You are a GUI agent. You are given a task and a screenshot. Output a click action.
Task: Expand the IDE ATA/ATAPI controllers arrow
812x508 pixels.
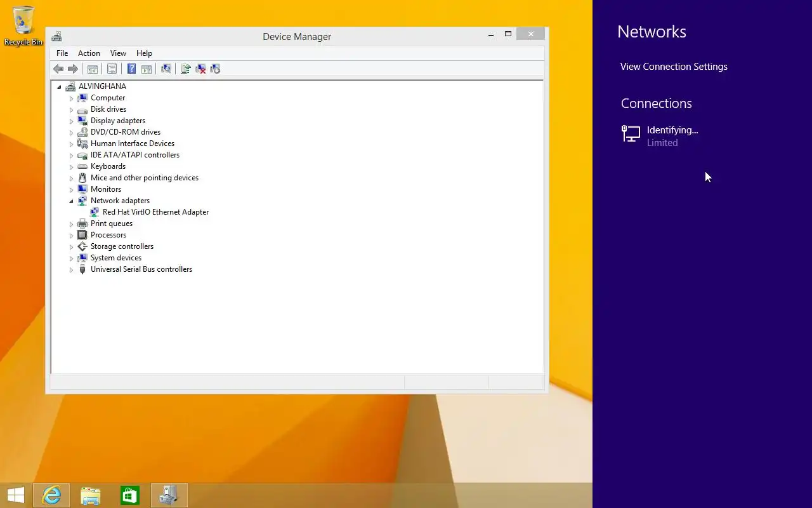coord(71,156)
